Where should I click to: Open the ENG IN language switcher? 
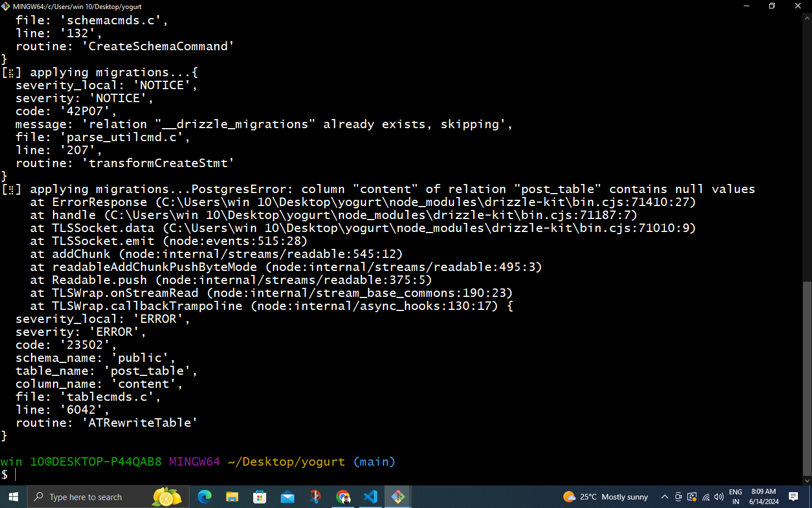pyautogui.click(x=735, y=497)
